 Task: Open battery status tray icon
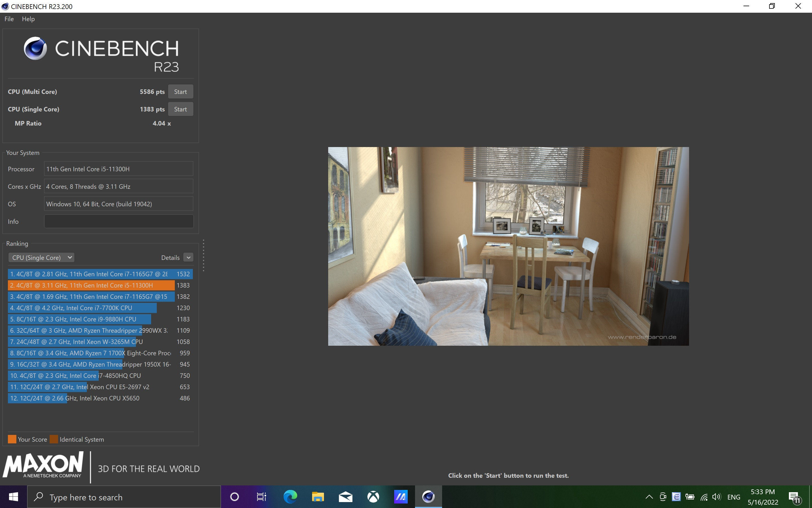[690, 497]
